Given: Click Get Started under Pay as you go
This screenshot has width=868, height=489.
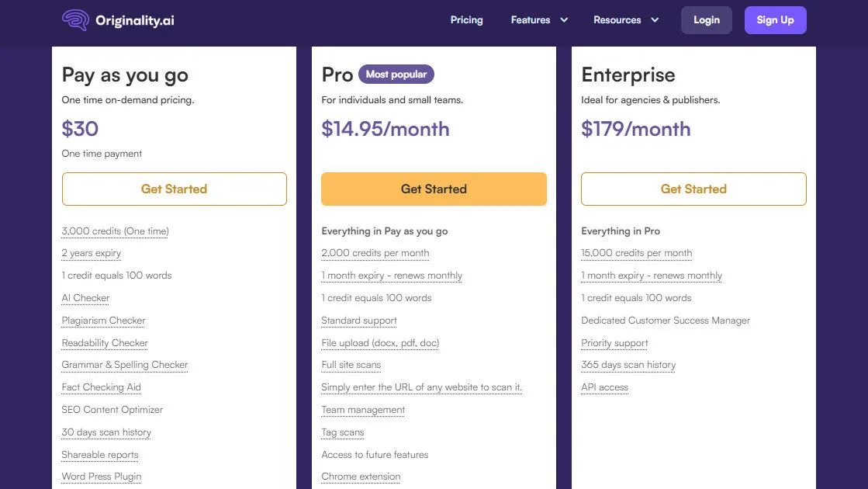Looking at the screenshot, I should pos(174,189).
